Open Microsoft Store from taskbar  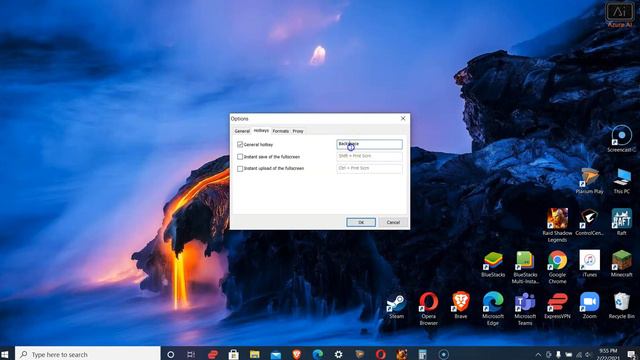233,354
